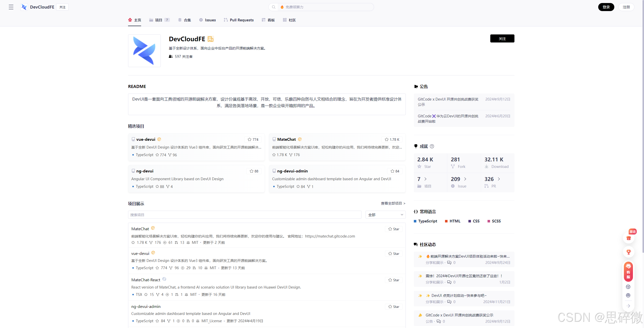Click the search magnifier icon
644x328 pixels.
(274, 7)
